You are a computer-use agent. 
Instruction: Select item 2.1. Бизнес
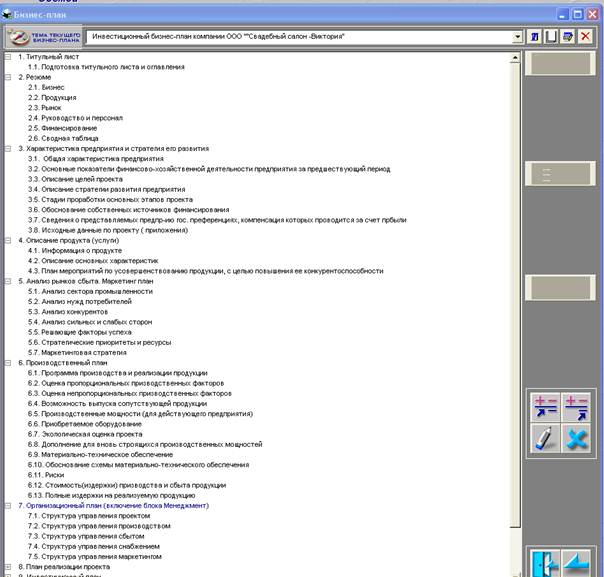(x=46, y=87)
